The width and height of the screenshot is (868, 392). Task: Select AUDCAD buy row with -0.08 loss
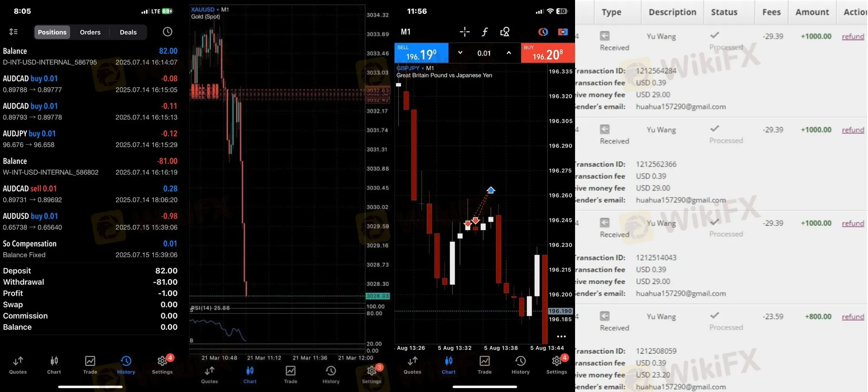(x=90, y=84)
